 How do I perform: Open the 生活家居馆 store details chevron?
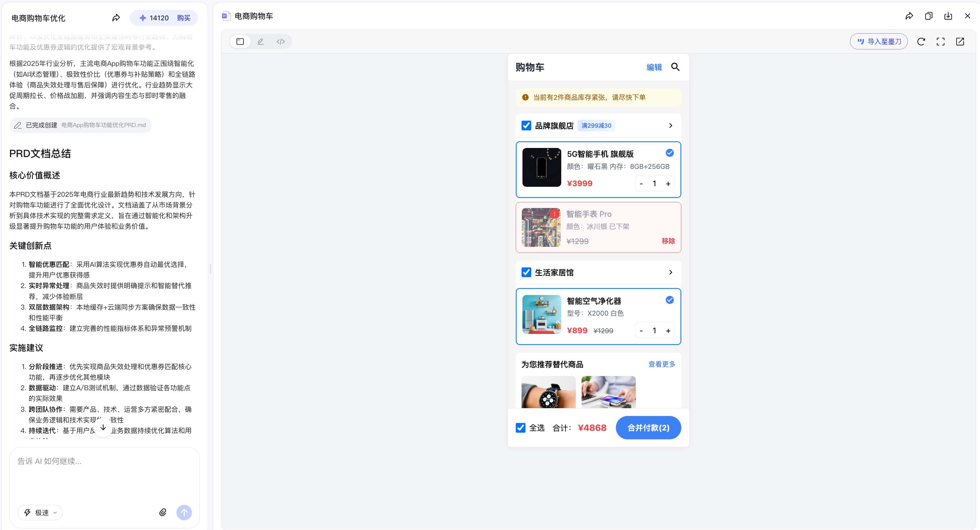point(671,272)
